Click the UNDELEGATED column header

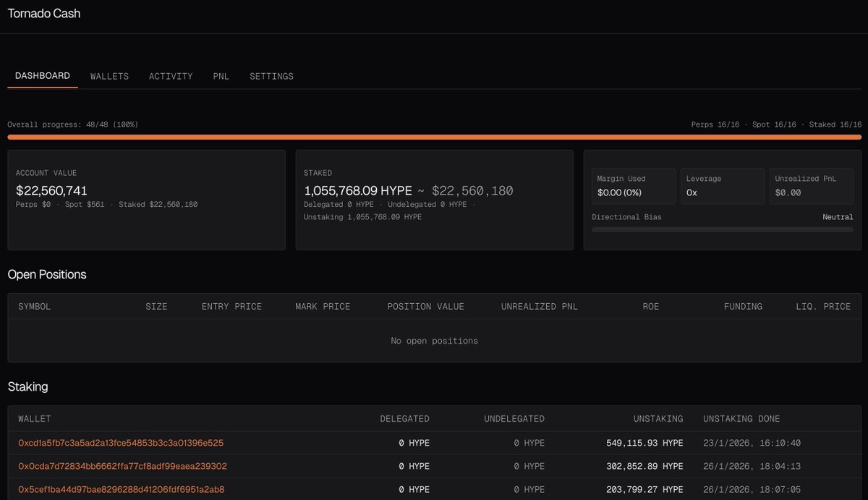click(x=514, y=419)
